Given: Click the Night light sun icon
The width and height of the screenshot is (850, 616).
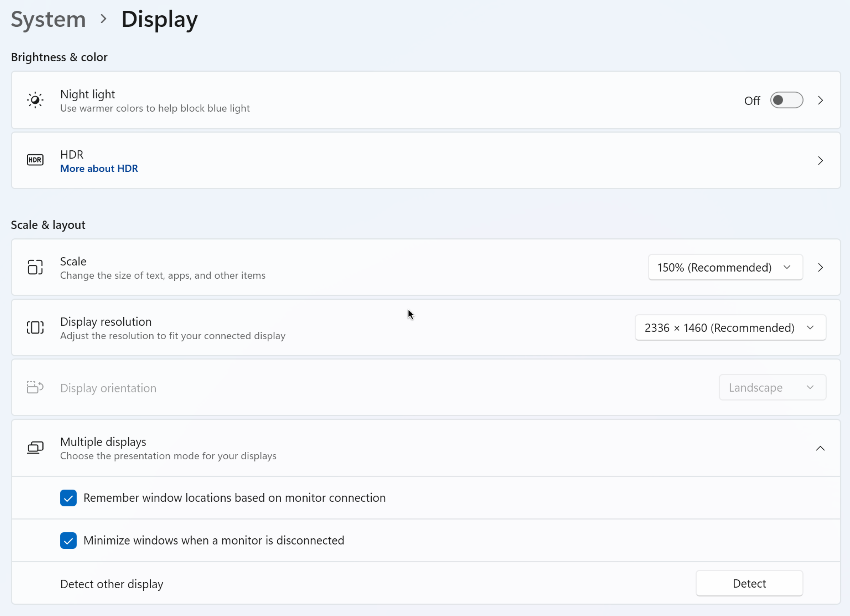Looking at the screenshot, I should (x=35, y=100).
